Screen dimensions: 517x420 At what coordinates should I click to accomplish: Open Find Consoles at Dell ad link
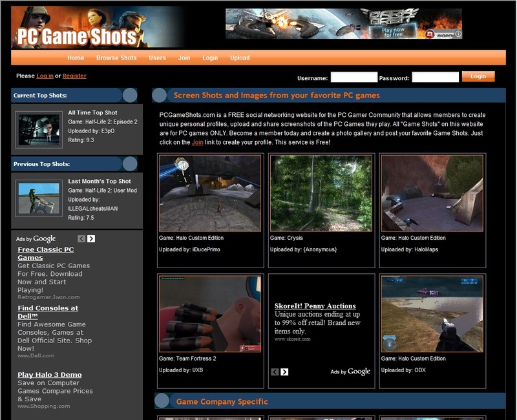coord(48,312)
